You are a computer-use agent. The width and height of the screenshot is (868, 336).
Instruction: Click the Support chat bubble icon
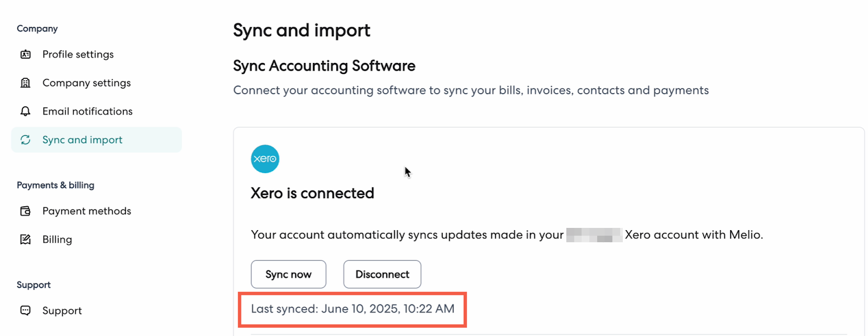pyautogui.click(x=25, y=310)
